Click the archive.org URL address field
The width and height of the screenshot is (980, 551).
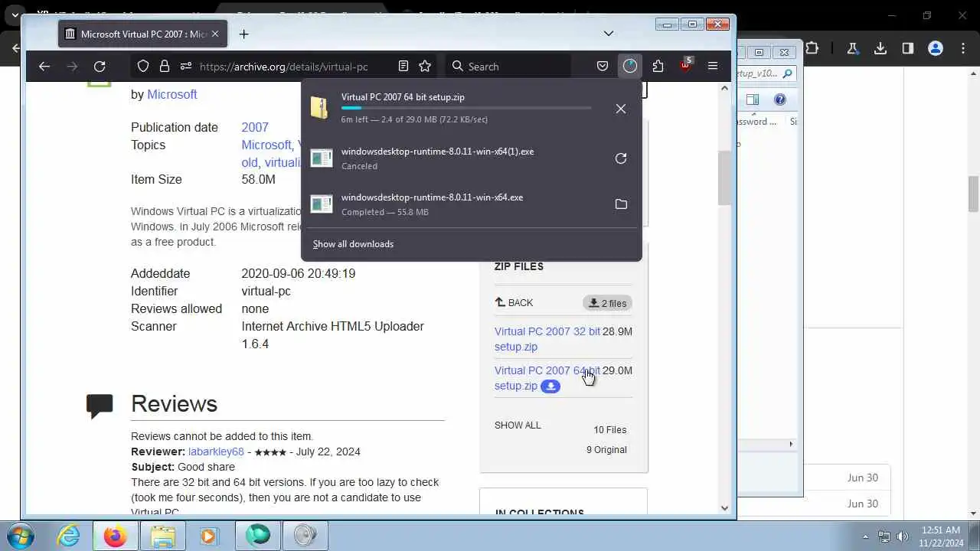[284, 67]
